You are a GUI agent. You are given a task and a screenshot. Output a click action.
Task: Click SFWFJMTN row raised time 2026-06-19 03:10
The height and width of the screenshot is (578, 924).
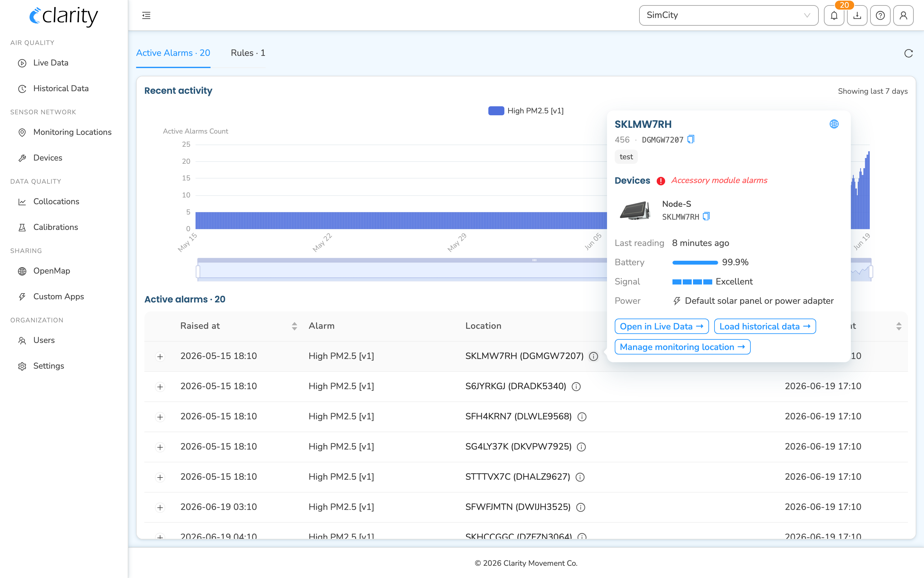point(218,507)
